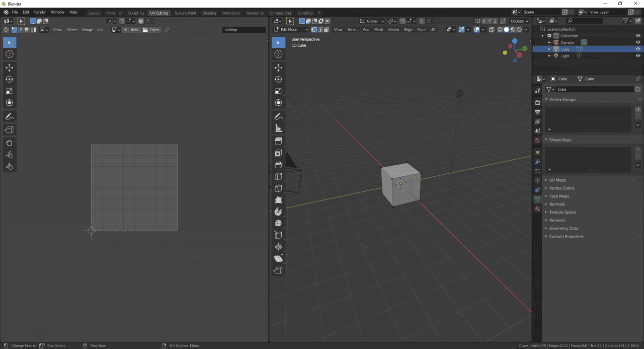Image resolution: width=644 pixels, height=349 pixels.
Task: Select the Annotate tool in the UV editor
Action: (9, 116)
